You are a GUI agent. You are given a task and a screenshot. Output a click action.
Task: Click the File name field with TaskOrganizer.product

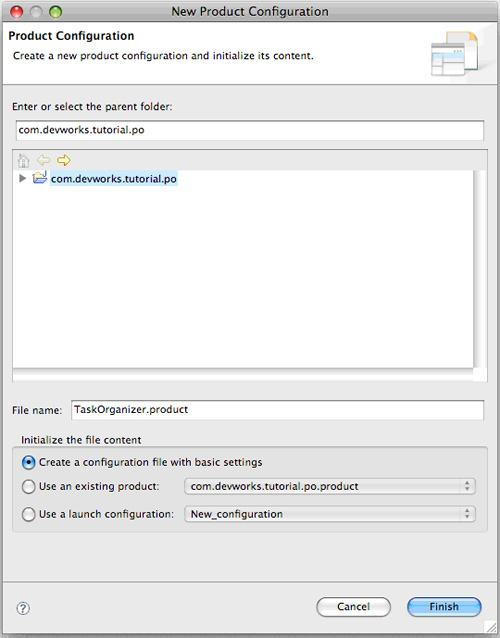click(277, 410)
